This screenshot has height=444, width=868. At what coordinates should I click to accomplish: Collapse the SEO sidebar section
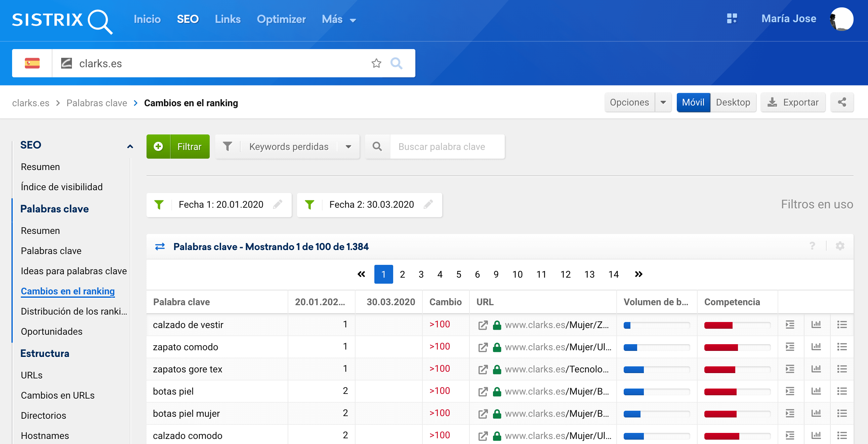130,146
